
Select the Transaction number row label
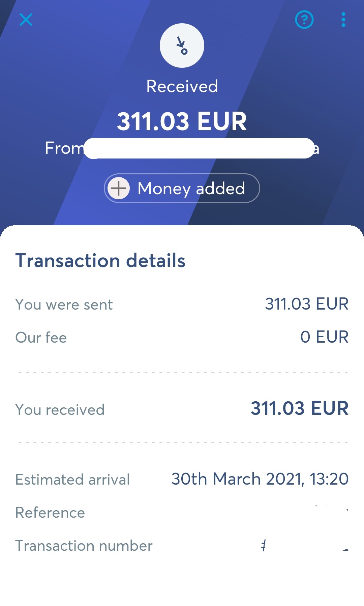pyautogui.click(x=84, y=546)
